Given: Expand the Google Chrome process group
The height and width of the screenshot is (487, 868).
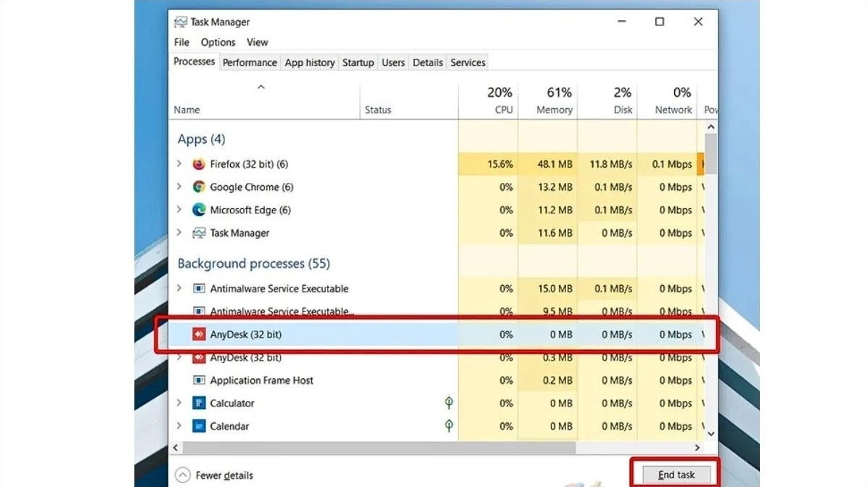Looking at the screenshot, I should (x=179, y=187).
